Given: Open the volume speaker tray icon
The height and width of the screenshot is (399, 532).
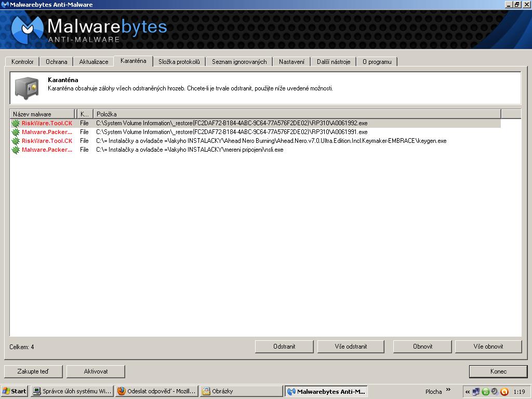Looking at the screenshot, I should click(495, 392).
